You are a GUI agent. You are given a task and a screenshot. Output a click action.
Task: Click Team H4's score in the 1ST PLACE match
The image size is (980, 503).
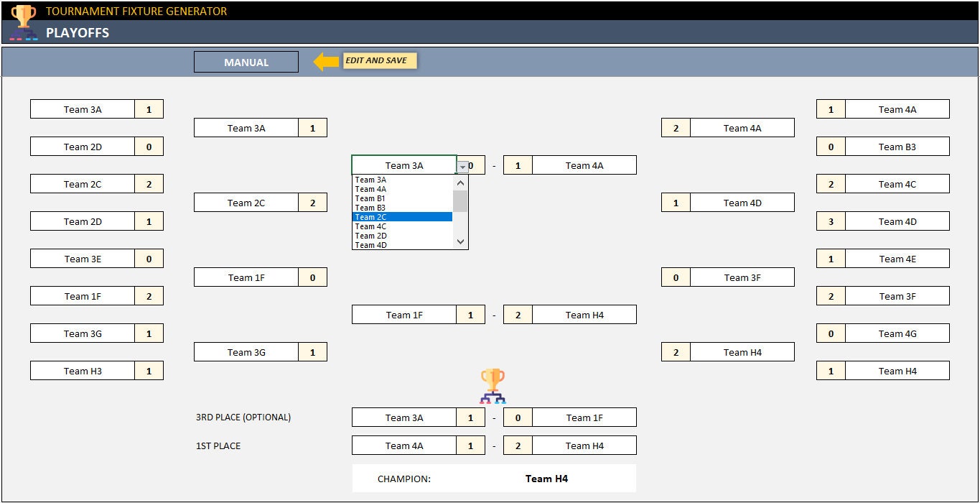(517, 445)
